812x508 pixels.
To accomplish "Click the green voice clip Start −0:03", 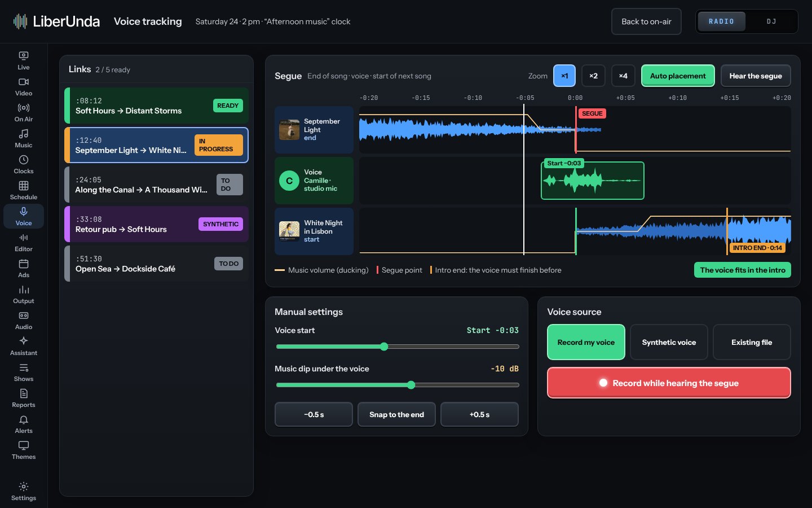I will click(x=593, y=181).
